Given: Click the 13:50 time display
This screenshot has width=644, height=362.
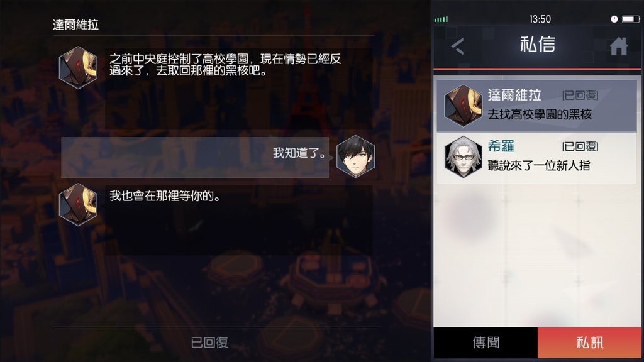Looking at the screenshot, I should [x=540, y=19].
